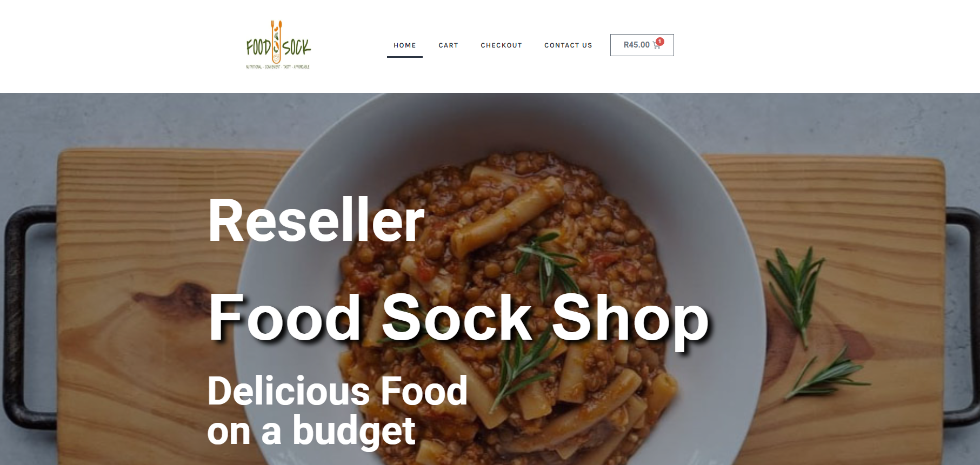Click the R45.00 price text

point(636,45)
